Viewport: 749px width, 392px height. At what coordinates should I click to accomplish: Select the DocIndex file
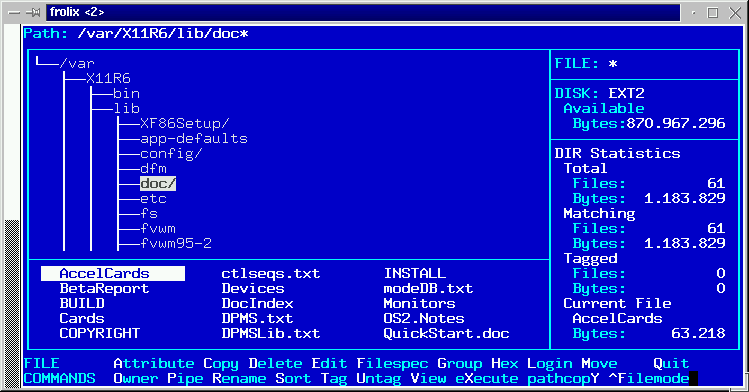[x=257, y=304]
